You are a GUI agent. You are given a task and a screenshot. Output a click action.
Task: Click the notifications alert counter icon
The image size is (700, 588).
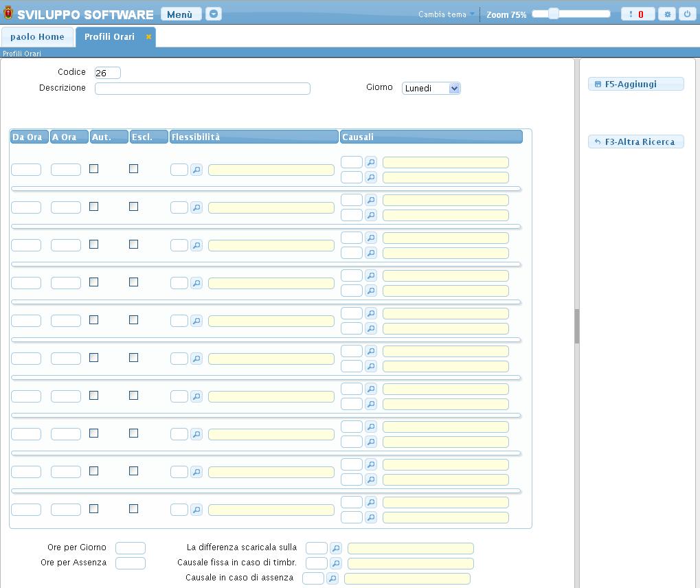pos(637,14)
